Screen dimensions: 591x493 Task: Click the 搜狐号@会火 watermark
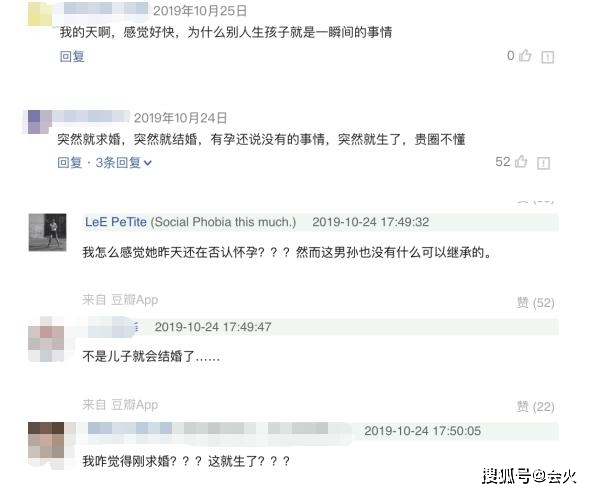coord(529,476)
